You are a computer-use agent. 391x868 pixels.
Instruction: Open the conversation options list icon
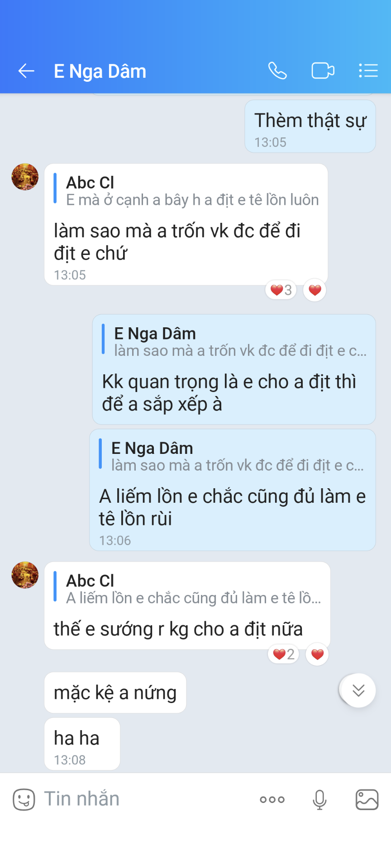click(x=368, y=71)
